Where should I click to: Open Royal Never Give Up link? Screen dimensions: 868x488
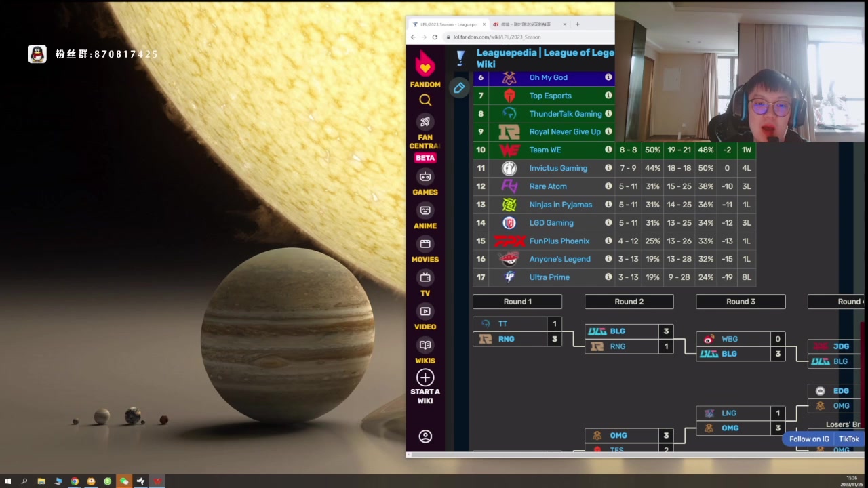click(565, 131)
